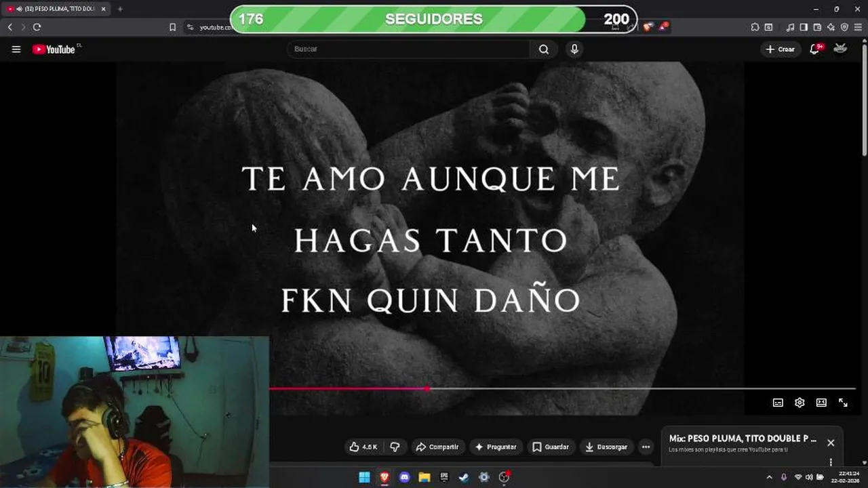Click the Descargar download button

(x=606, y=447)
